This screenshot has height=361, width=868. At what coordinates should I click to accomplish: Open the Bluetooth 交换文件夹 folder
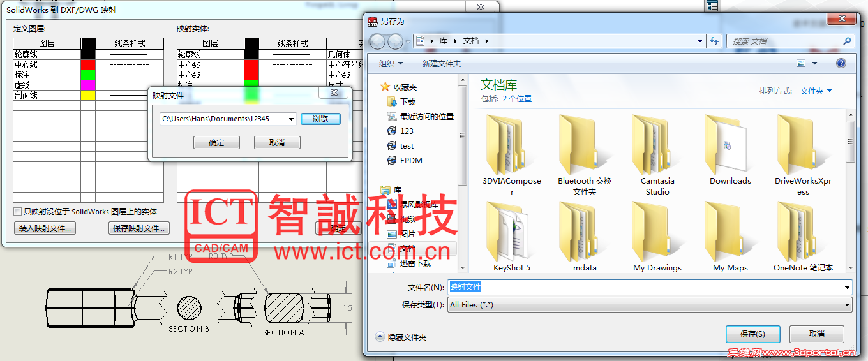coord(585,156)
